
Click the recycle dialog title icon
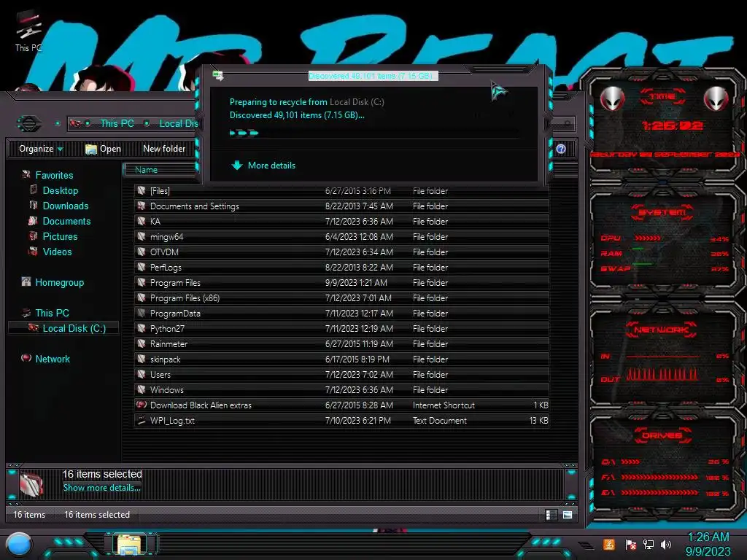(x=218, y=75)
